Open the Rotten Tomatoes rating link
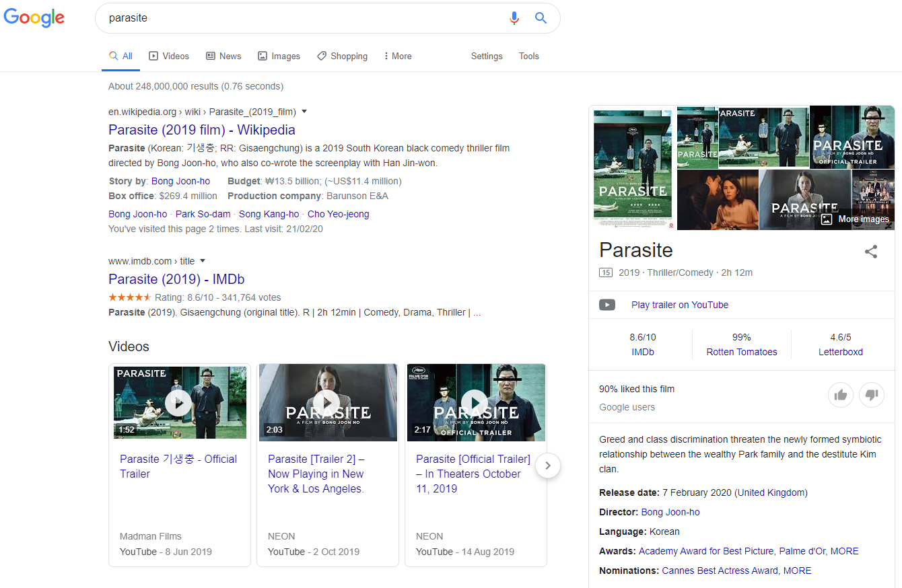Screen dimensions: 902x588 point(742,352)
